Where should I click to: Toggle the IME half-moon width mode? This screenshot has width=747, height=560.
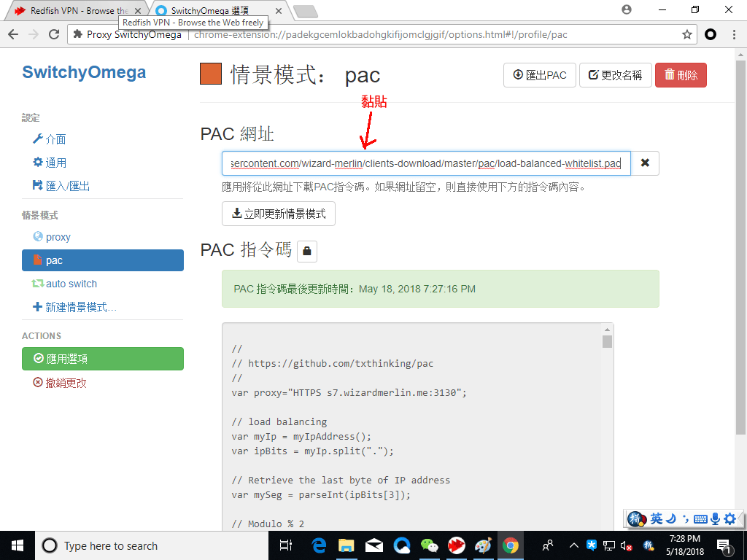(x=671, y=518)
